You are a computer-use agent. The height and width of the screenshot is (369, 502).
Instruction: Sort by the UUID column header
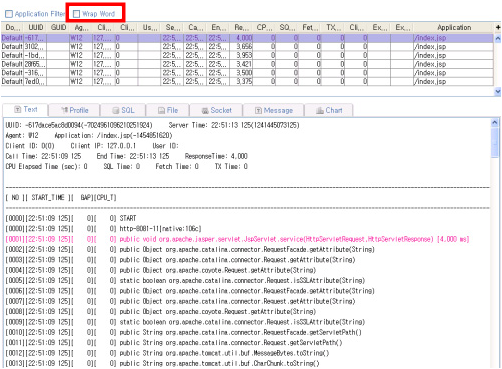[x=35, y=27]
